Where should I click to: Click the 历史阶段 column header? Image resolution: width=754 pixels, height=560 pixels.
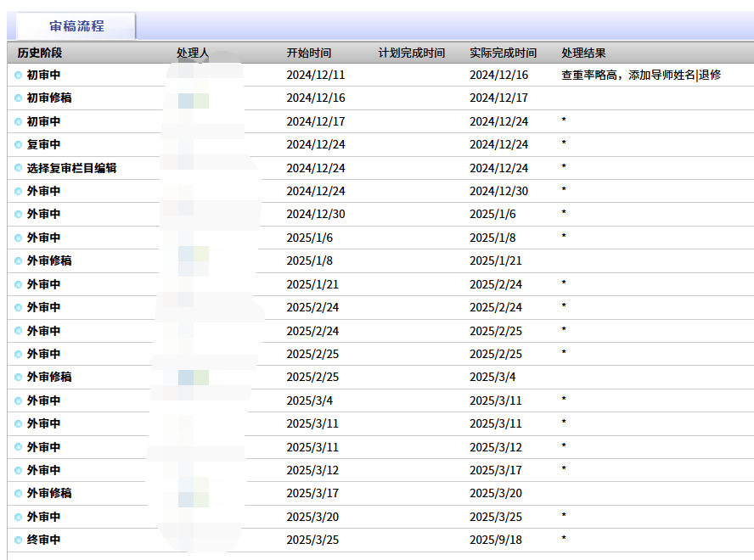click(x=40, y=53)
